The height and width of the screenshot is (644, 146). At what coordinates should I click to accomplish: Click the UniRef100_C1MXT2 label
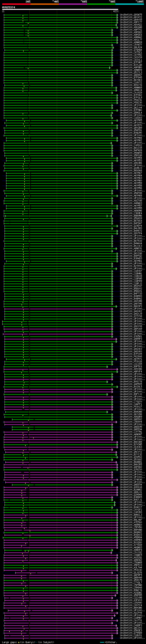[131, 82]
